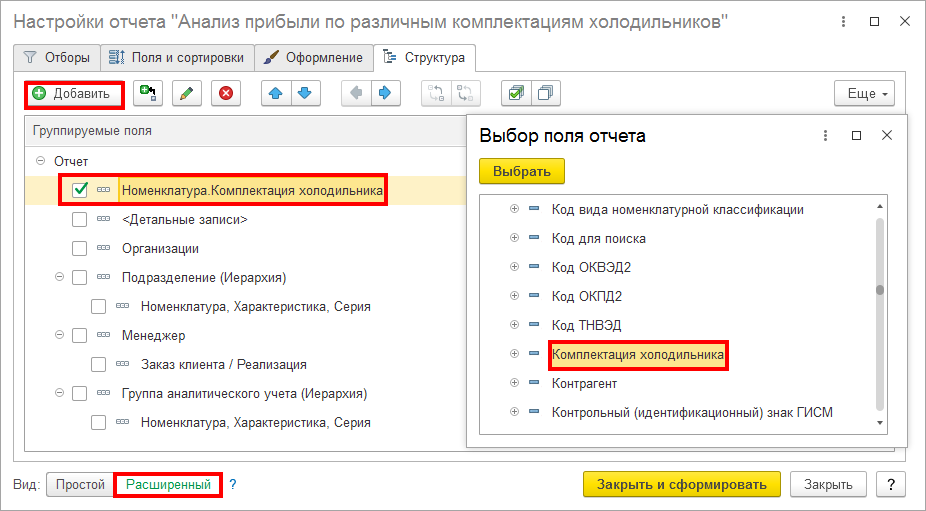Move the grouping down with blue down arrow

coord(303,94)
